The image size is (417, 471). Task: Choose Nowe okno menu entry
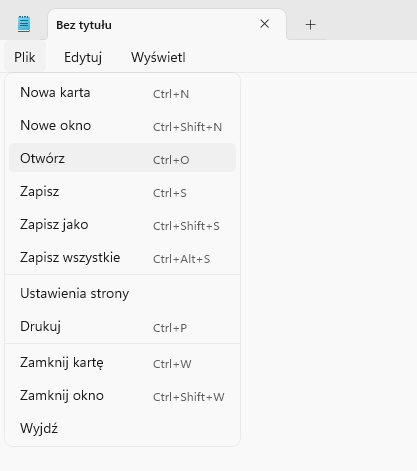122,125
